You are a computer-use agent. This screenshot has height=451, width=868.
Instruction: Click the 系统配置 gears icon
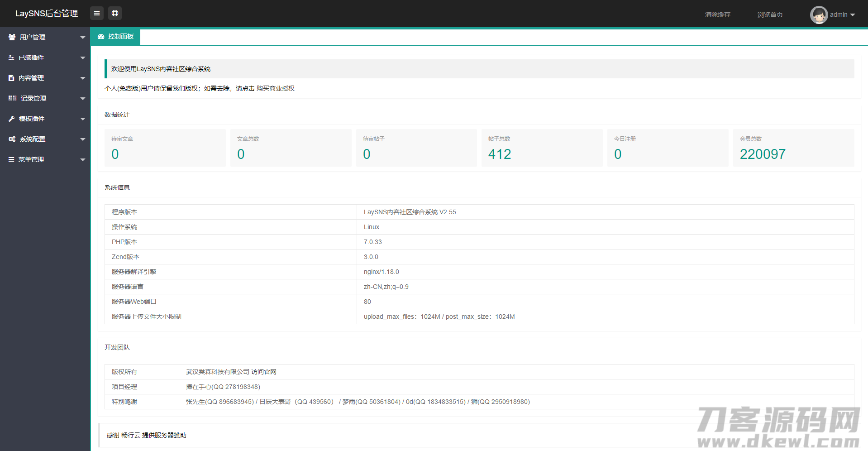(12, 139)
